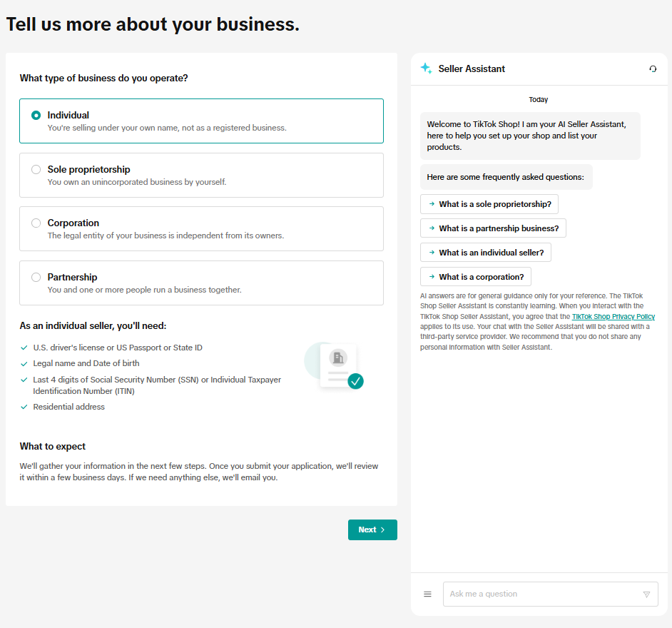This screenshot has height=628, width=672.
Task: Click the 'Seller Assistant' panel title
Action: 472,69
